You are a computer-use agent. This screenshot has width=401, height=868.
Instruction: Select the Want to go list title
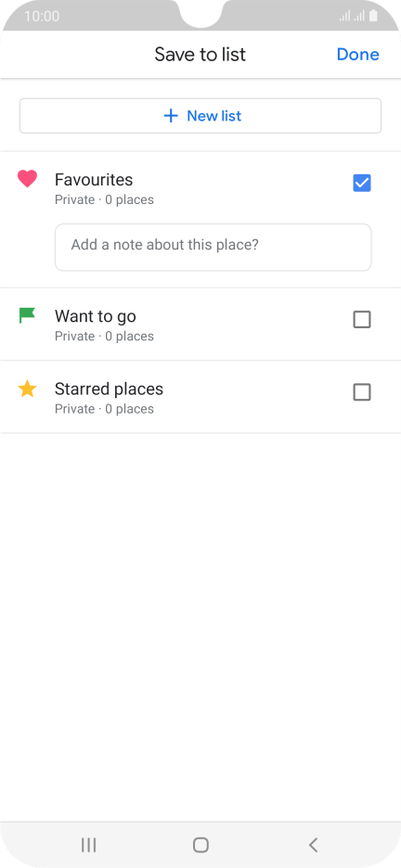[x=96, y=316]
